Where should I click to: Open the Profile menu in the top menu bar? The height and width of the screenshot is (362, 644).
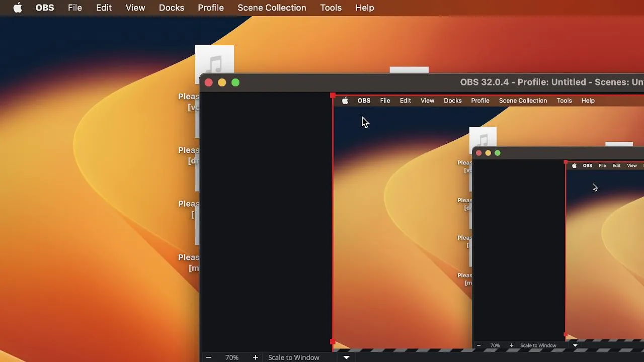(211, 8)
